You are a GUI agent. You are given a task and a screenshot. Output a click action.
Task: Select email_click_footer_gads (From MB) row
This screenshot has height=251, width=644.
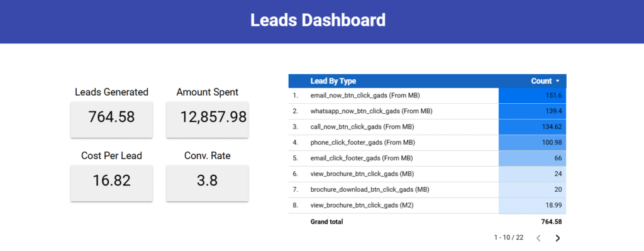[427, 158]
